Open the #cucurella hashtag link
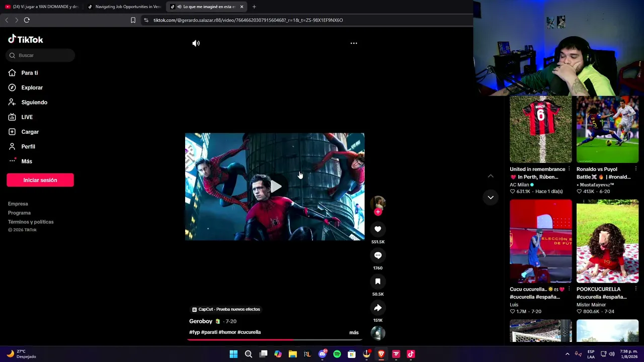This screenshot has width=644, height=362. [x=249, y=332]
